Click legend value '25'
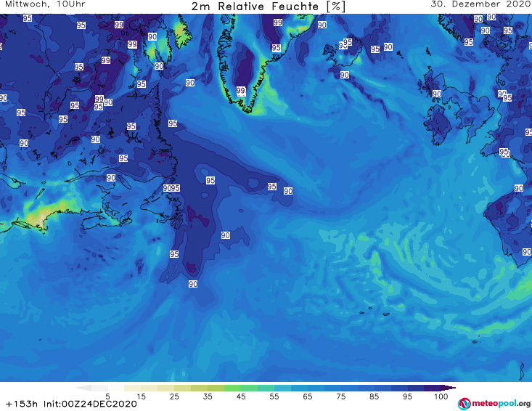This screenshot has width=532, height=411. 174,396
